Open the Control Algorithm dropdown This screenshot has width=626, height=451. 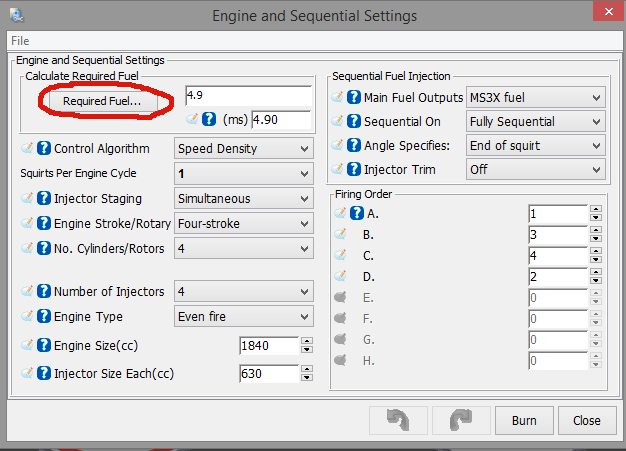(243, 149)
